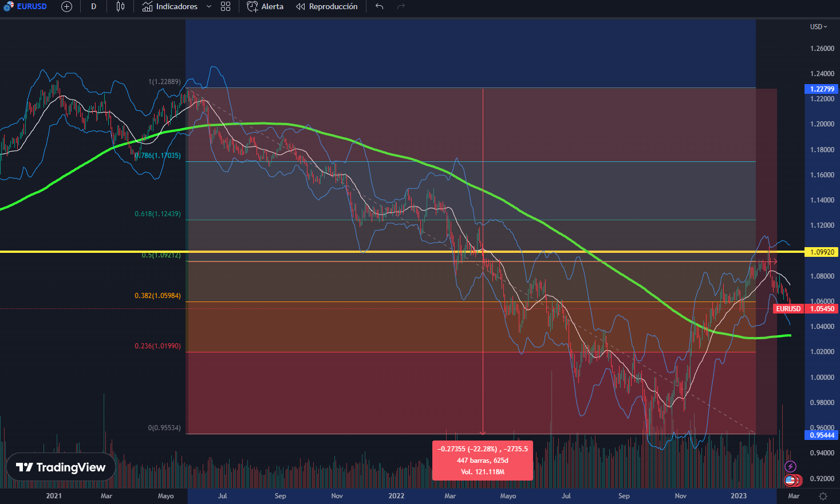Click the purple lightning bolt event icon
This screenshot has width=840, height=504.
(790, 467)
